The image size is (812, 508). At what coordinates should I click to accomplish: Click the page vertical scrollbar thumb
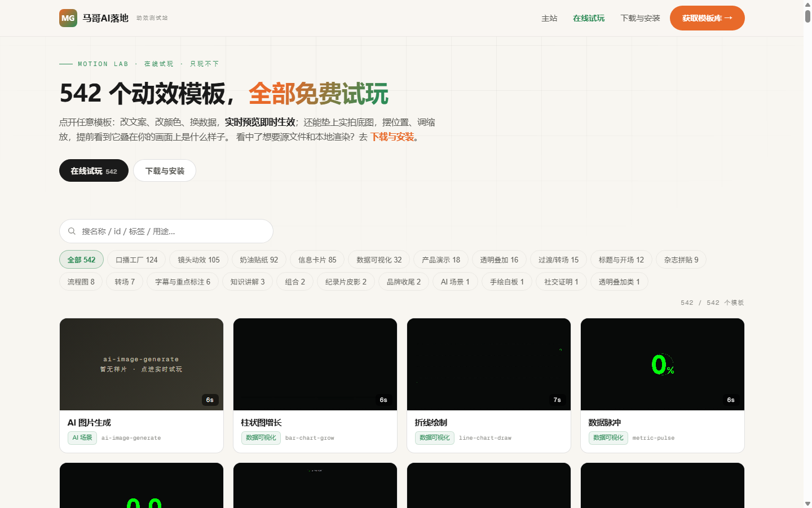(807, 16)
